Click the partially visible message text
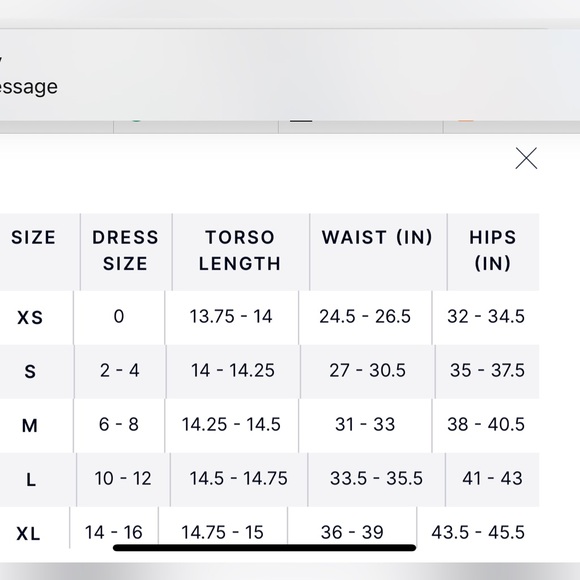 click(x=28, y=87)
